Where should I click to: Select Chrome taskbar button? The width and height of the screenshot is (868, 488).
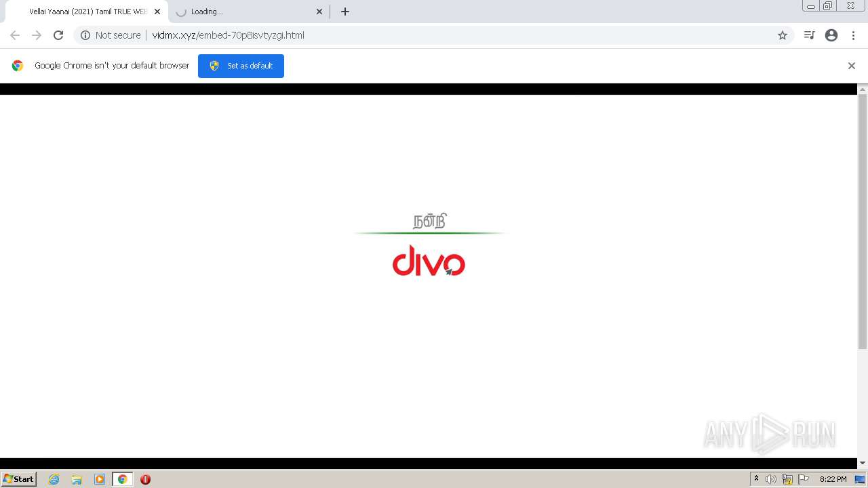(x=122, y=479)
